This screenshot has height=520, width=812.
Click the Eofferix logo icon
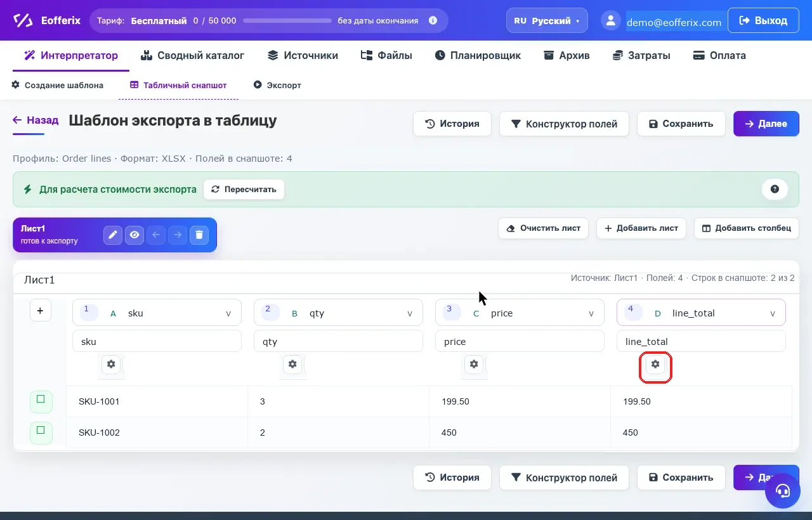click(x=23, y=20)
